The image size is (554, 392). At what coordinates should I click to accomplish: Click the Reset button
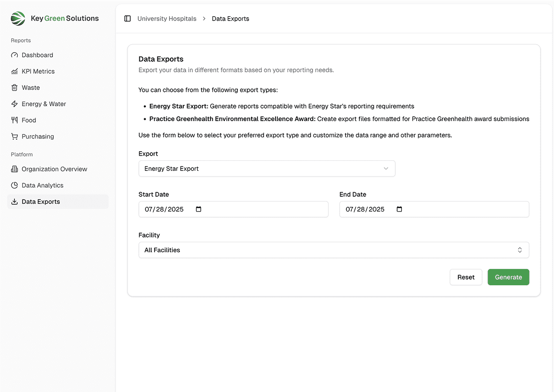pyautogui.click(x=465, y=277)
